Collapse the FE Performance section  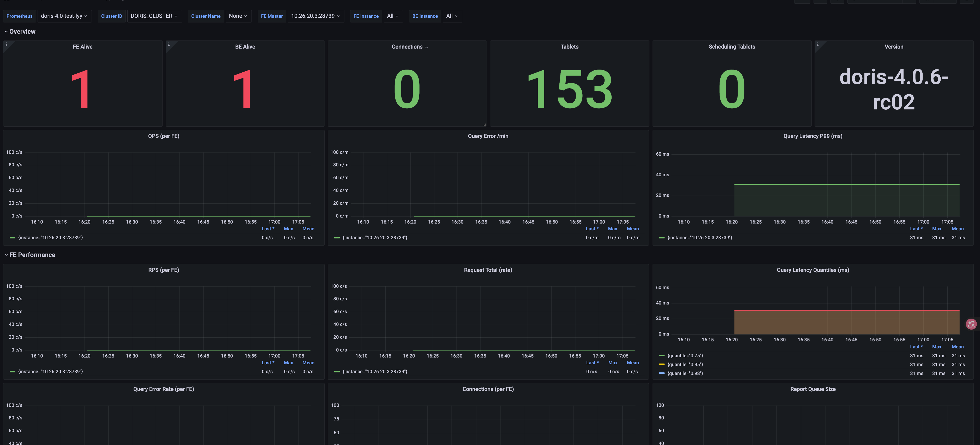click(30, 255)
